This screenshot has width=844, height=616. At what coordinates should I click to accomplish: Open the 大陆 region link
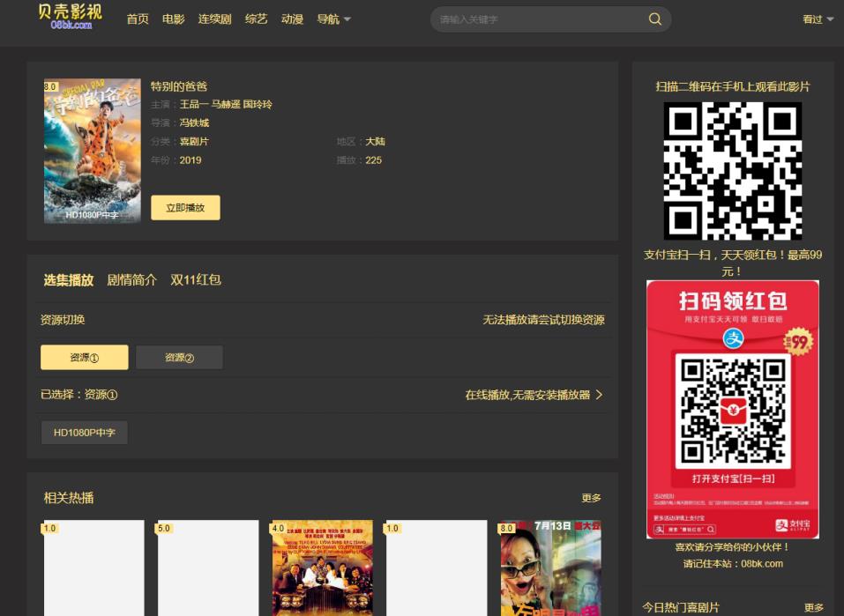(x=375, y=142)
